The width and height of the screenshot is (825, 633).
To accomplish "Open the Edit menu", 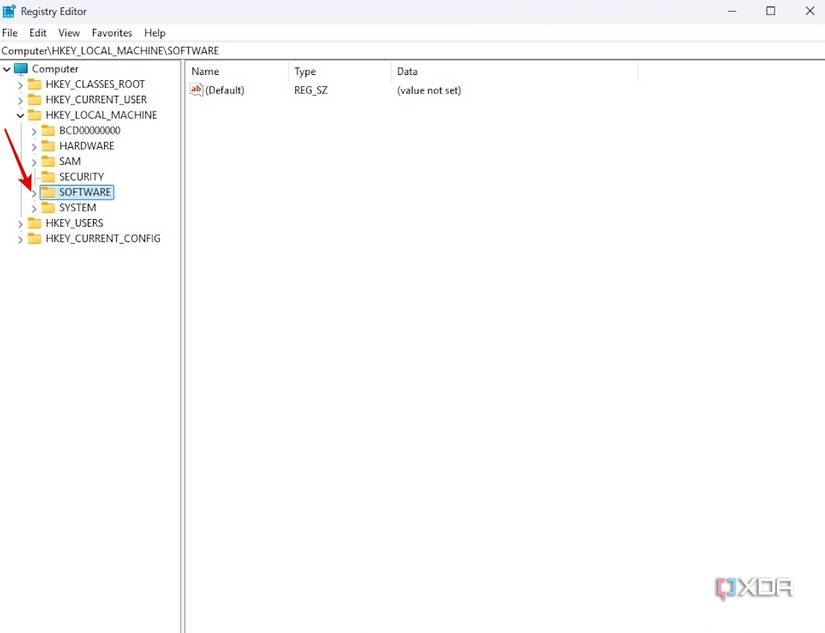I will pyautogui.click(x=37, y=32).
